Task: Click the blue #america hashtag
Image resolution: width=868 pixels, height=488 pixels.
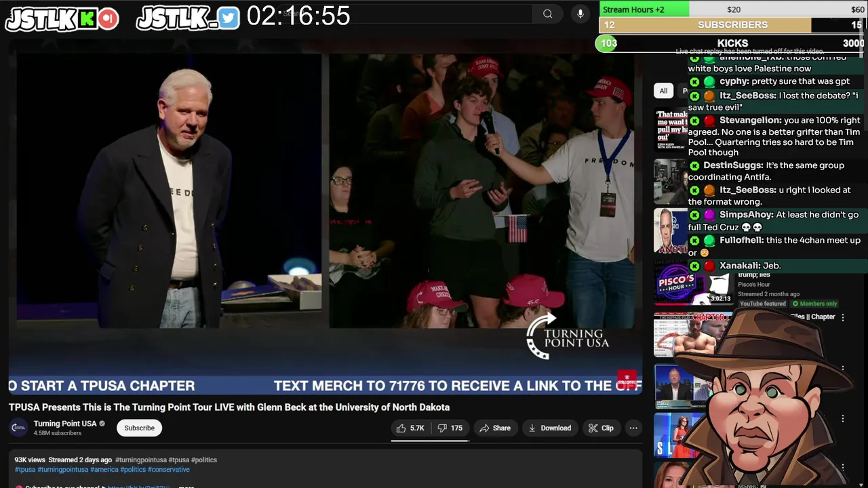Action: tap(104, 470)
